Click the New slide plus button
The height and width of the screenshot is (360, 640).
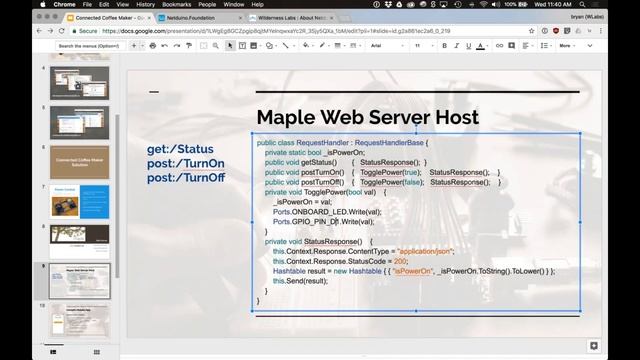[133, 46]
